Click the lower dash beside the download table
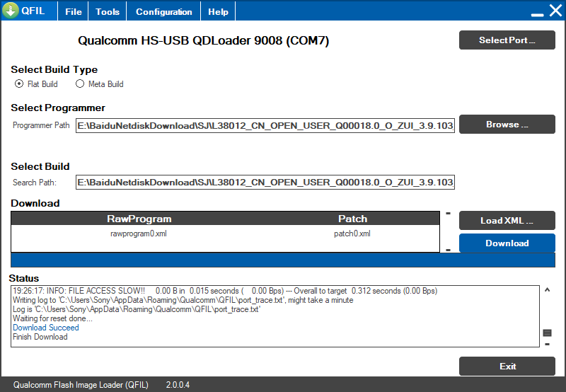Viewport: 566px width, 392px height. pos(448,250)
